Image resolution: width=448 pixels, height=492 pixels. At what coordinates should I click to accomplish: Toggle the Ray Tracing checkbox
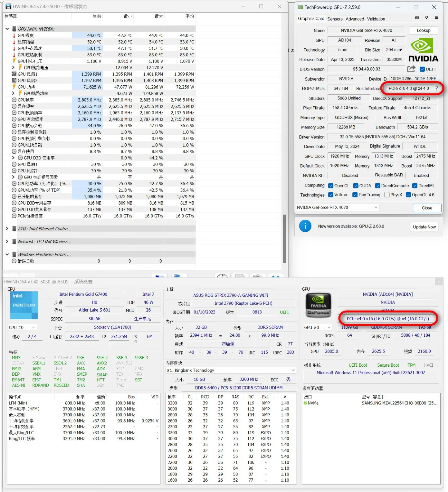pos(355,195)
